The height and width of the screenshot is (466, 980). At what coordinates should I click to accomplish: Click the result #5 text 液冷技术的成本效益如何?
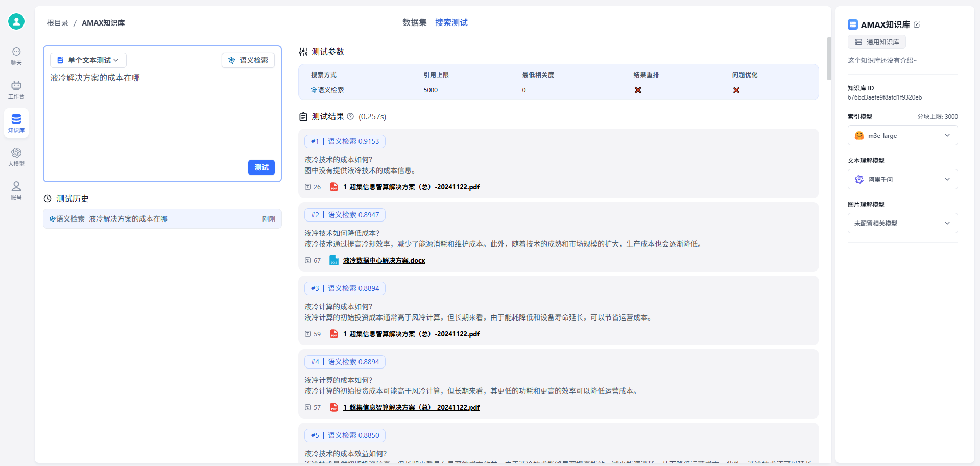(346, 454)
